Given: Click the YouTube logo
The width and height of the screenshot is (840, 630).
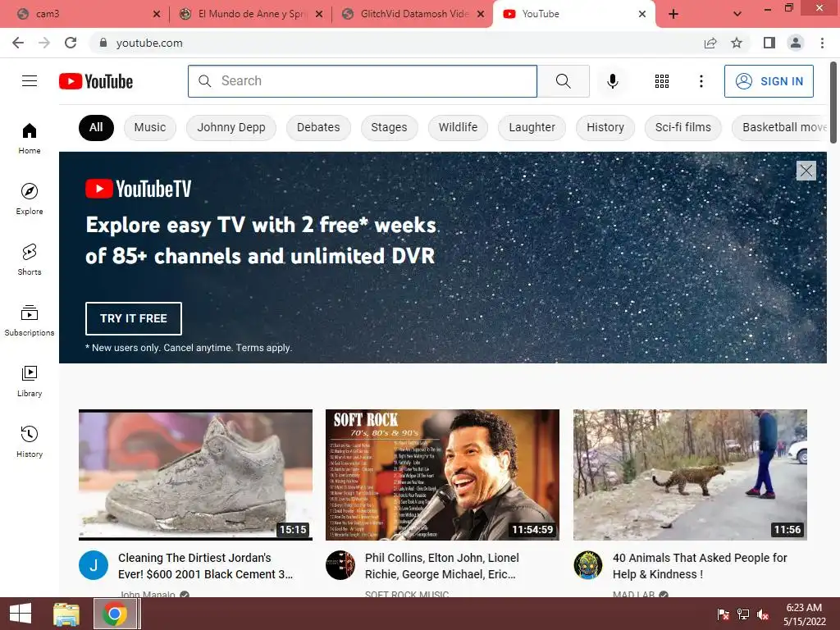Looking at the screenshot, I should click(x=96, y=81).
